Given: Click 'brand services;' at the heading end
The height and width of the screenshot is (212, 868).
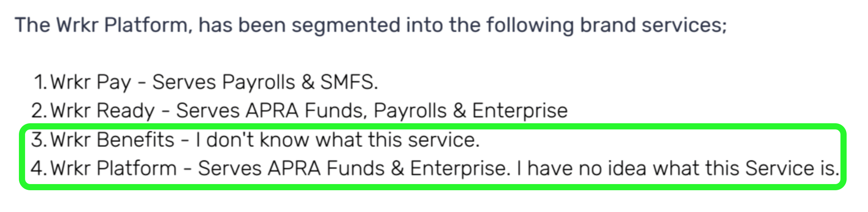Looking at the screenshot, I should (x=653, y=25).
